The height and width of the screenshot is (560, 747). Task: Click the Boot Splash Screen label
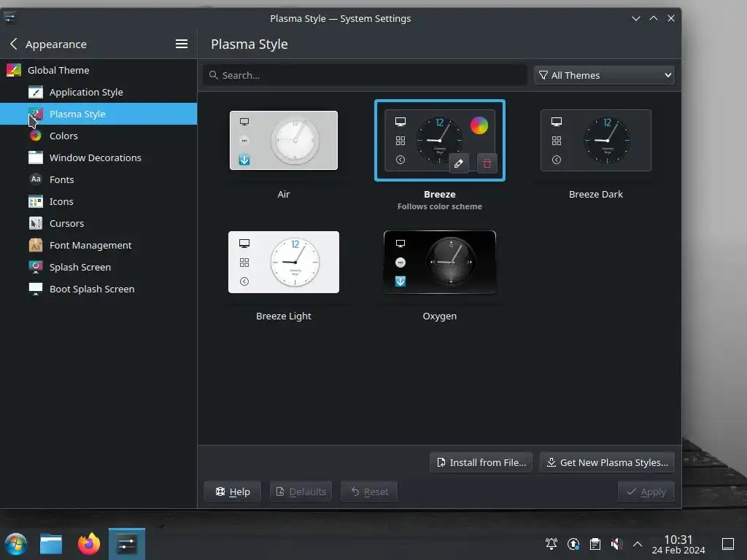(92, 289)
